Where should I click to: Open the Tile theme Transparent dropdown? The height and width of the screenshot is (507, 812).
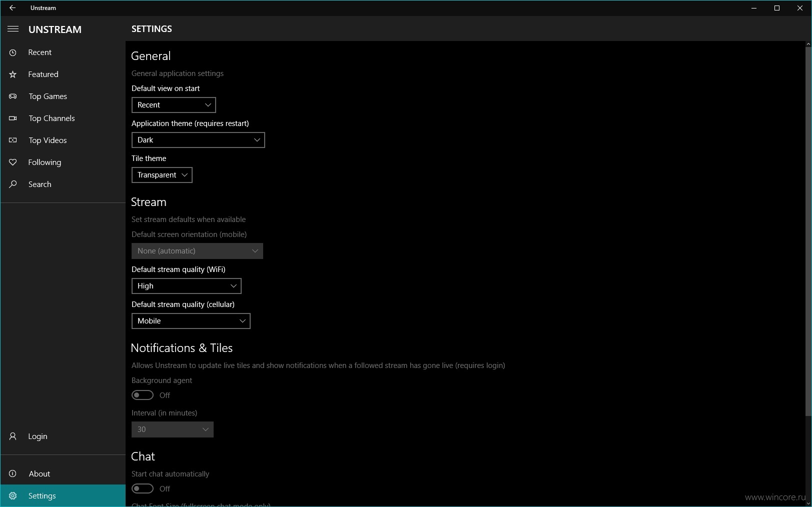pyautogui.click(x=162, y=175)
